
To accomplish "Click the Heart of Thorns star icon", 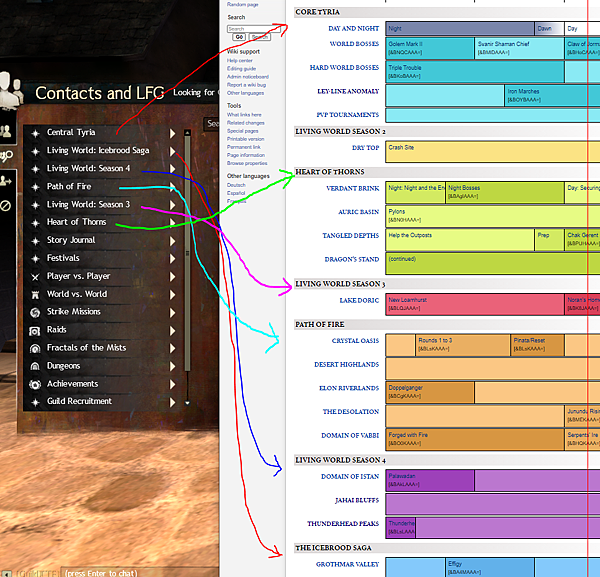I will coord(35,223).
